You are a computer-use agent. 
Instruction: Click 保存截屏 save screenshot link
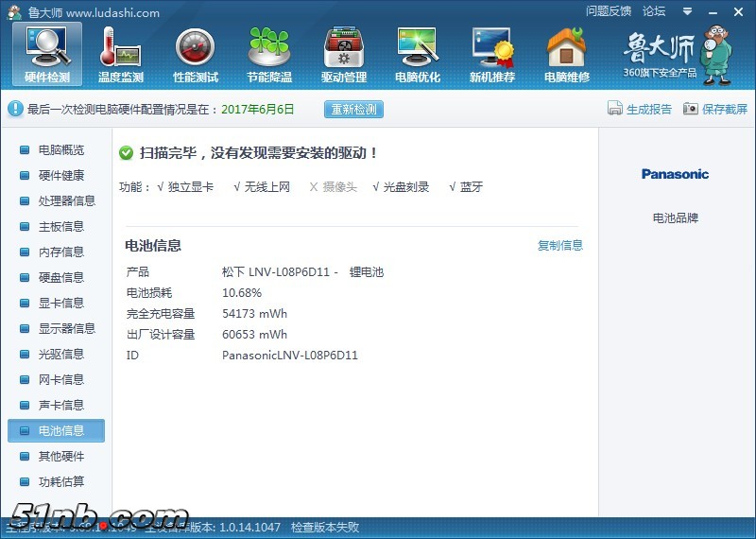[x=715, y=109]
